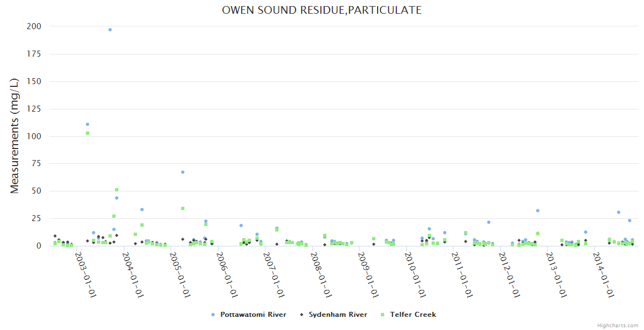Image resolution: width=644 pixels, height=330 pixels.
Task: Select the blue point near 32 mg/L in late 2012
Action: click(538, 211)
